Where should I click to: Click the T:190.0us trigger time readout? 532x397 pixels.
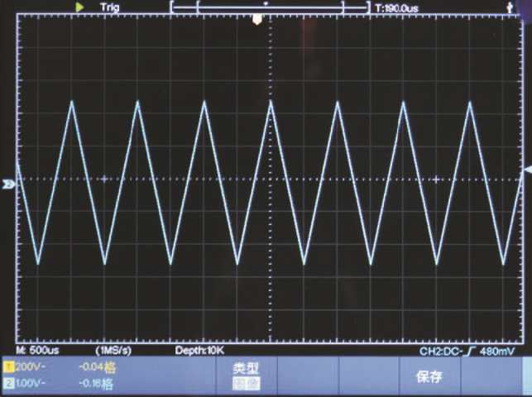coord(397,8)
